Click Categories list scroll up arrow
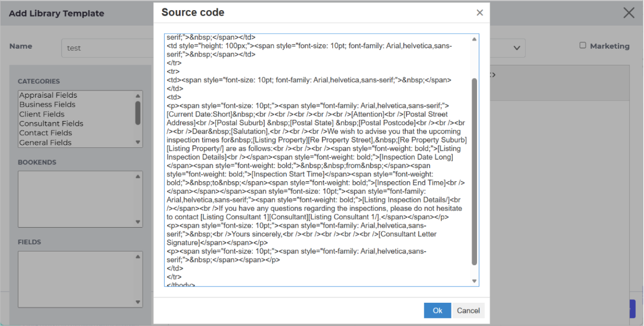The height and width of the screenshot is (326, 644). pyautogui.click(x=138, y=96)
